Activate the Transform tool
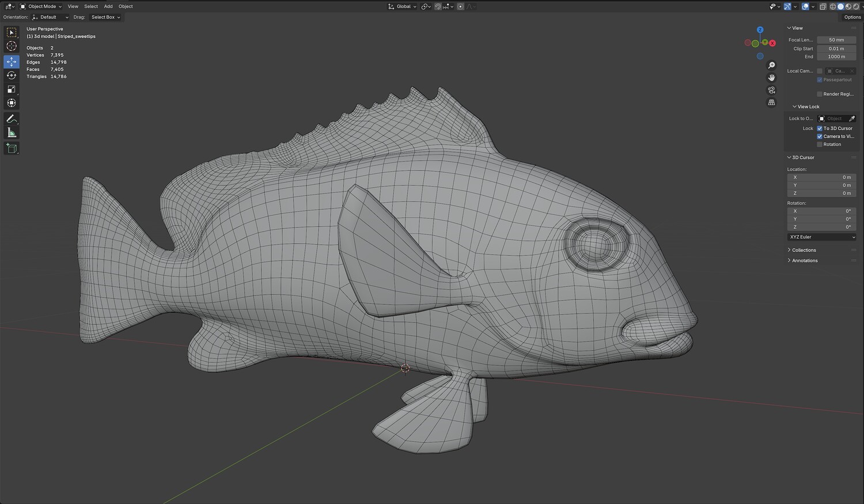The image size is (864, 504). 12,103
